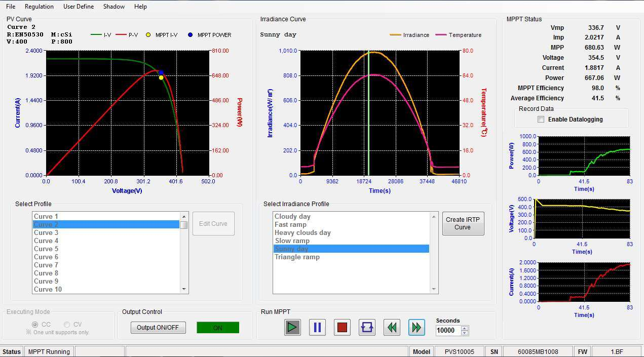This screenshot has height=357, width=644.
Task: Decrease Seconds value with the down arrow
Action: tap(465, 333)
